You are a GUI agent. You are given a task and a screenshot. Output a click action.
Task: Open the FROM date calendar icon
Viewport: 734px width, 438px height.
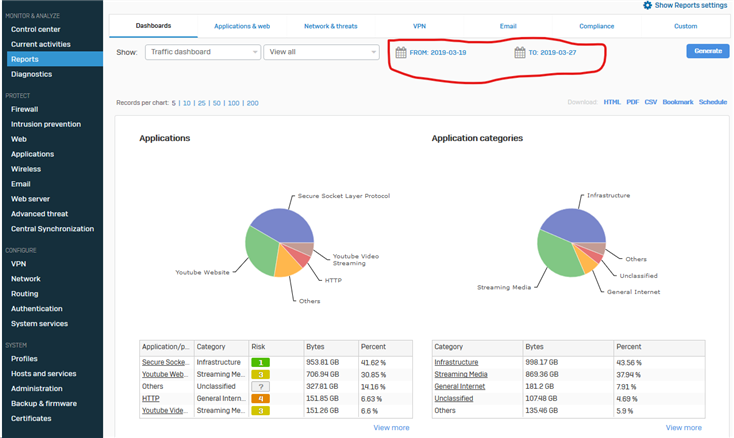401,52
